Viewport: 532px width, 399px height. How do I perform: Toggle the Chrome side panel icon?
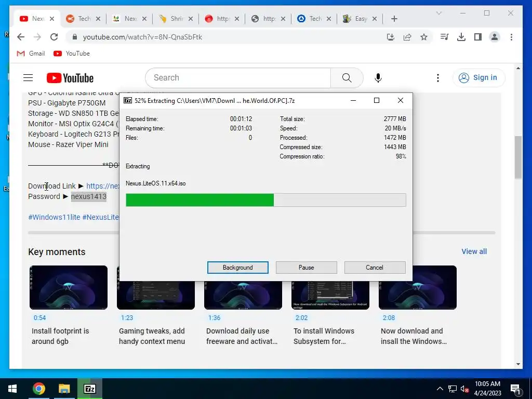pyautogui.click(x=478, y=37)
